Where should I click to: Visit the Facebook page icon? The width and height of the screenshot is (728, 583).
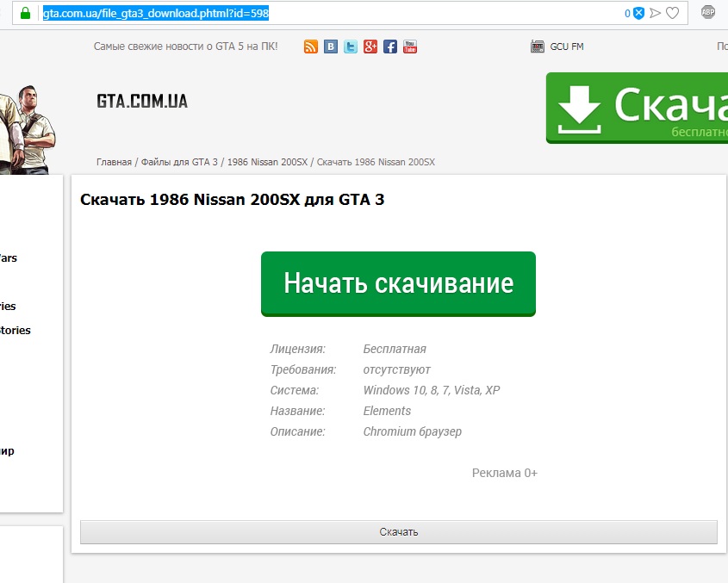point(390,47)
